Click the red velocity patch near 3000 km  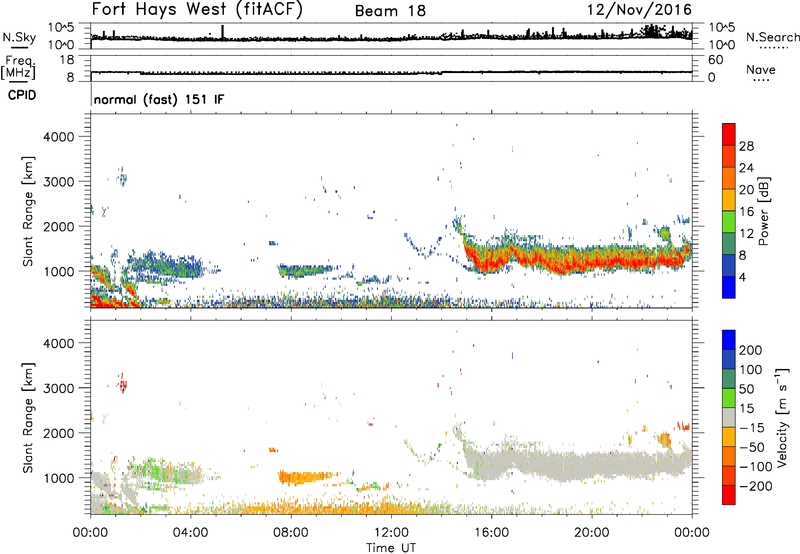coord(122,384)
